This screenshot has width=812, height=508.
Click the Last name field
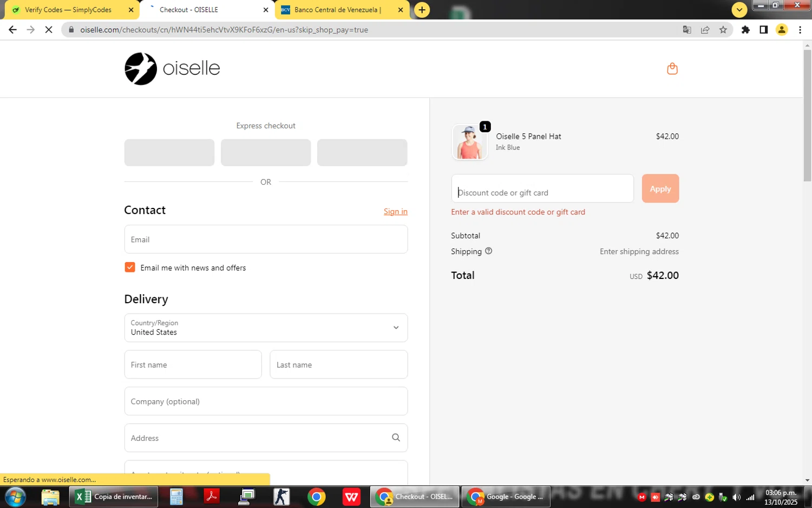tap(338, 364)
